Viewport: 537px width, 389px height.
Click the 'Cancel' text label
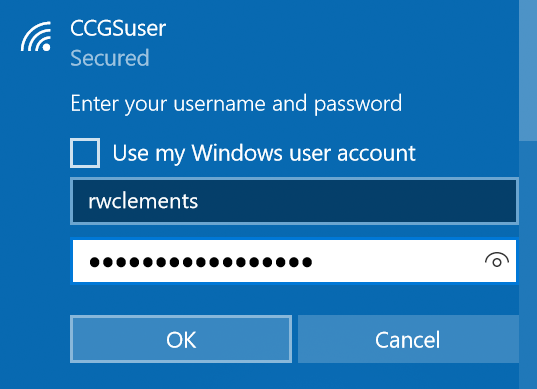coord(408,340)
